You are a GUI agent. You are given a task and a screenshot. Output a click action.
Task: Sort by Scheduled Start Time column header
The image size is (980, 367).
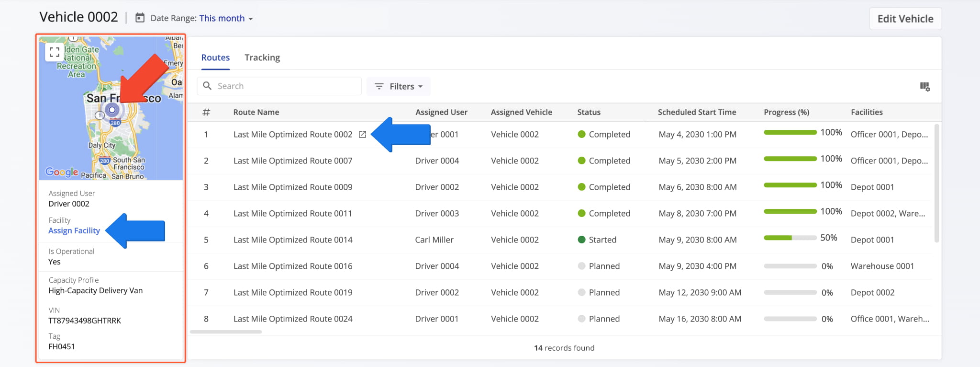697,112
